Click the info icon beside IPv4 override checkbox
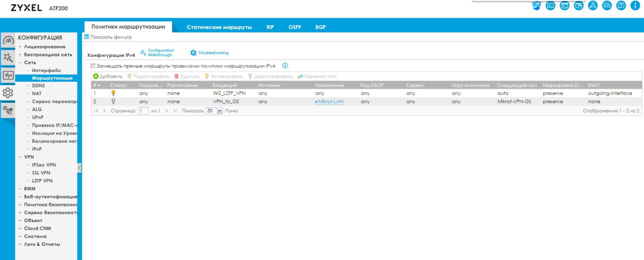The image size is (644, 260). click(285, 66)
